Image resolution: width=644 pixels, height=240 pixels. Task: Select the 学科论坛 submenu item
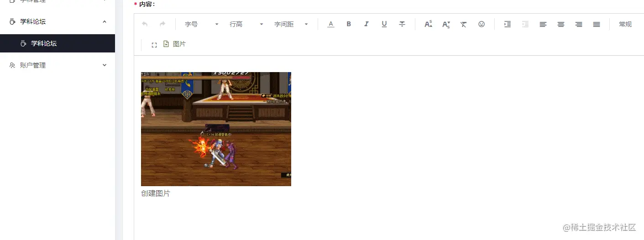click(x=58, y=43)
